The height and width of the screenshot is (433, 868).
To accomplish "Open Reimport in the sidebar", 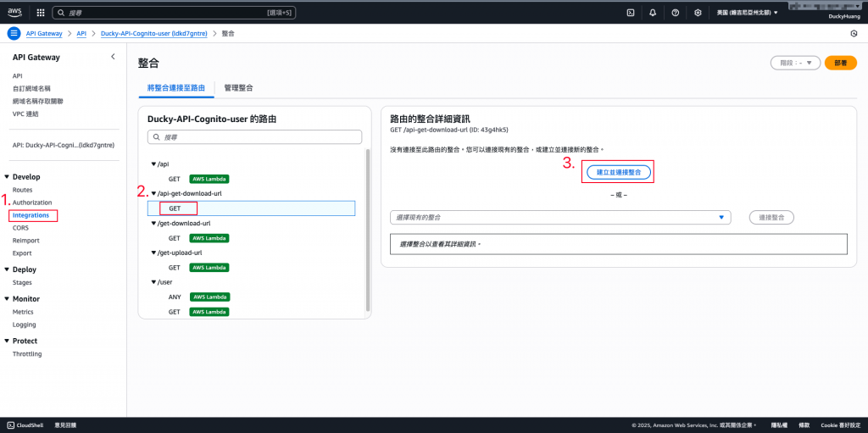I will [26, 241].
